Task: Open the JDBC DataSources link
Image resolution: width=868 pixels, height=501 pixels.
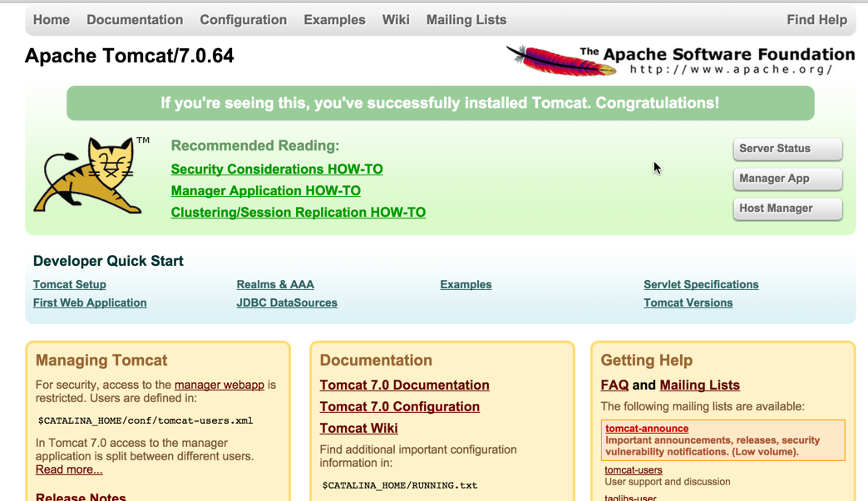Action: [287, 303]
